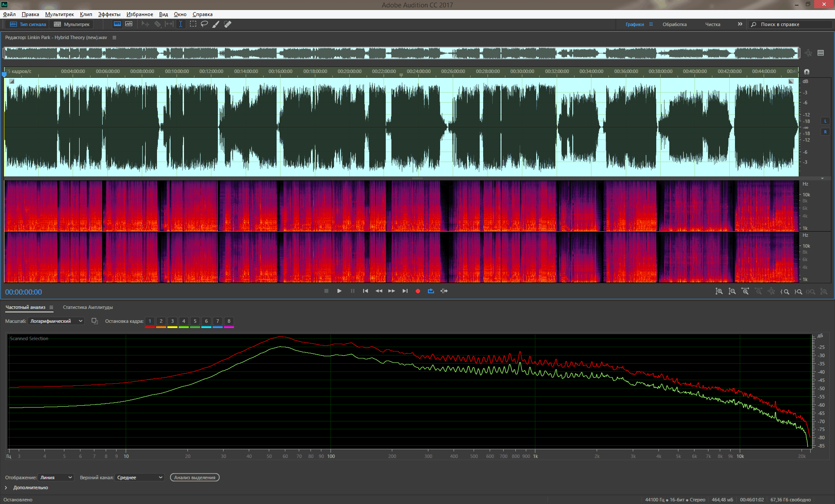Click the Fast Forward transport button
Image resolution: width=835 pixels, height=504 pixels.
click(x=392, y=291)
